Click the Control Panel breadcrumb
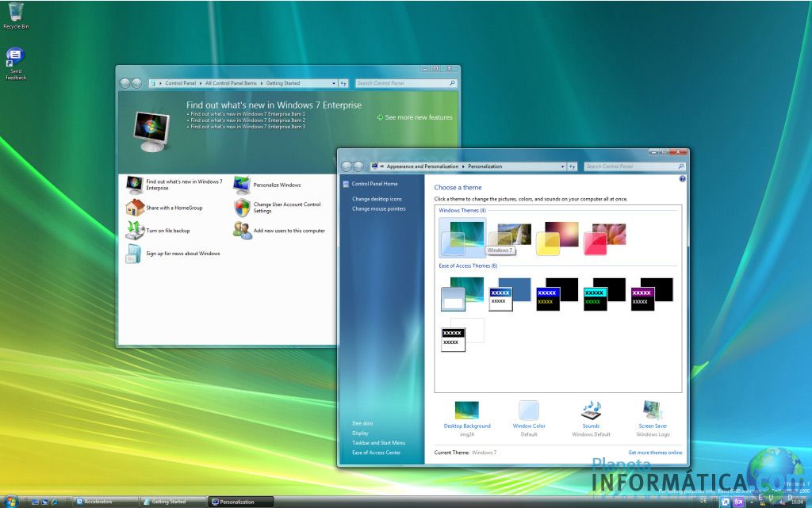This screenshot has width=812, height=508. click(x=180, y=83)
